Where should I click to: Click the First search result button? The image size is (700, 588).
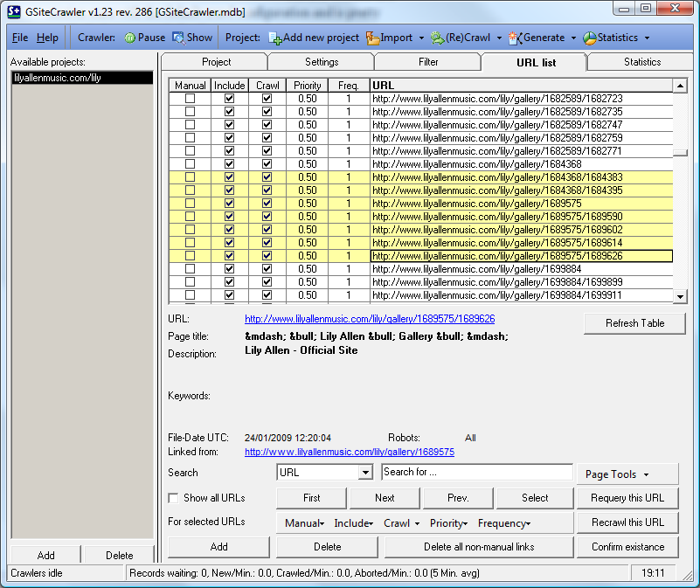click(x=312, y=498)
